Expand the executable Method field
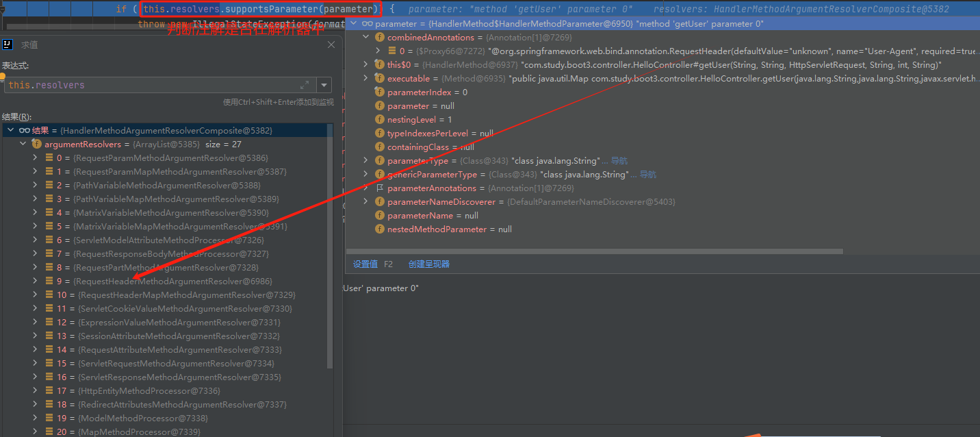Image resolution: width=980 pixels, height=437 pixels. (365, 78)
